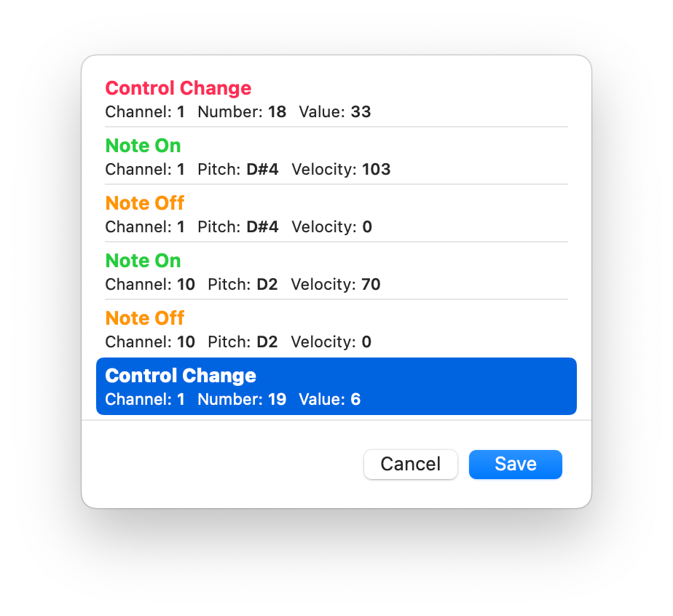Click Channel 1 label in Number 18 row
This screenshot has width=673, height=616.
(145, 112)
